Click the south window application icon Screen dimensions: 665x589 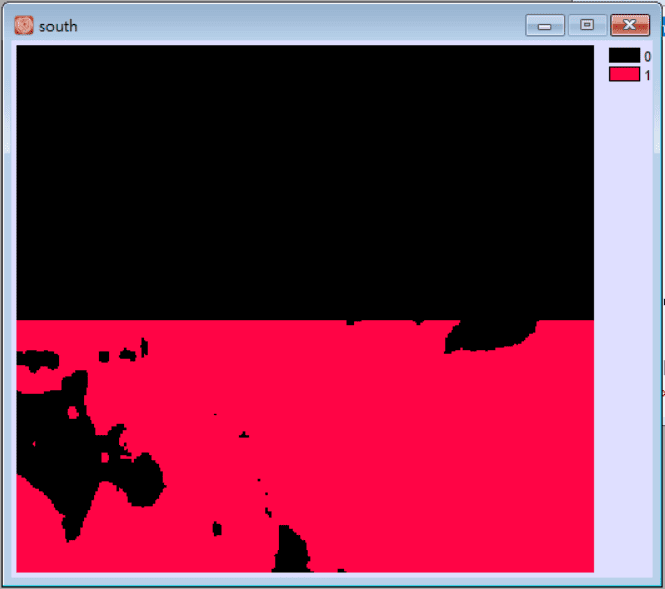(x=24, y=25)
